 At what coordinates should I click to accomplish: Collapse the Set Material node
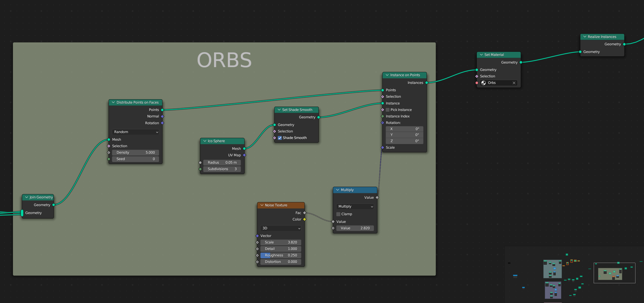pos(481,55)
